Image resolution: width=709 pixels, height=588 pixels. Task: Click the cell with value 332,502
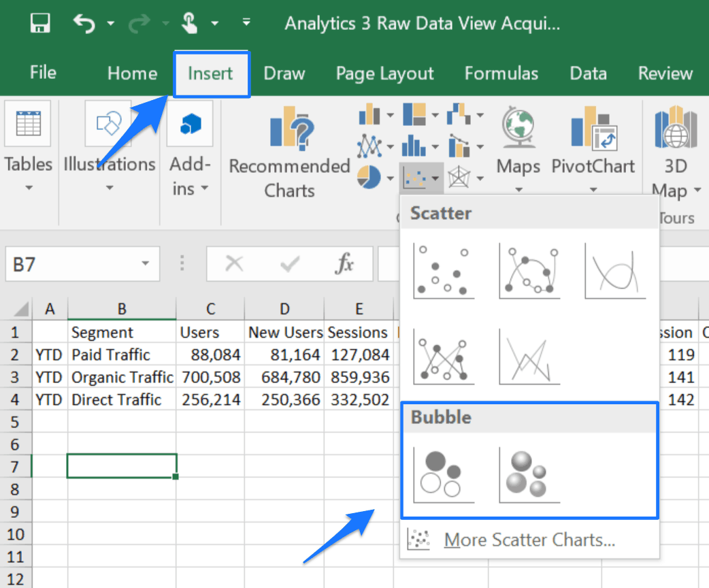pyautogui.click(x=359, y=400)
